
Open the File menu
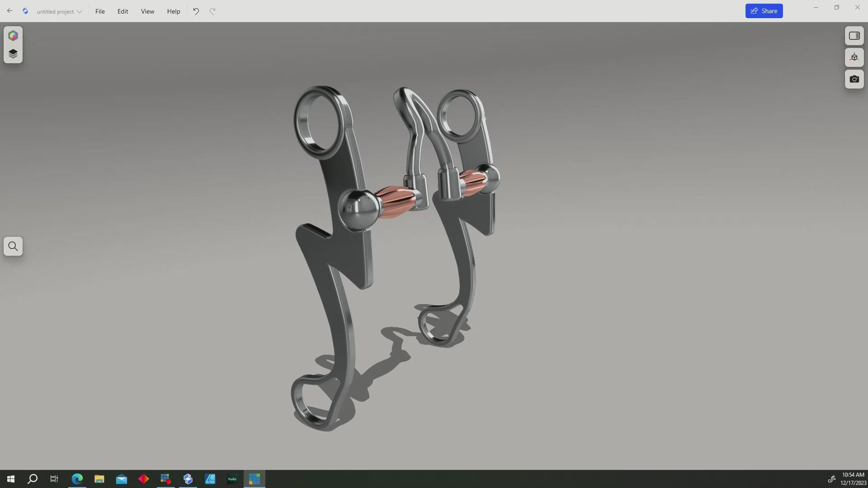[x=100, y=11]
